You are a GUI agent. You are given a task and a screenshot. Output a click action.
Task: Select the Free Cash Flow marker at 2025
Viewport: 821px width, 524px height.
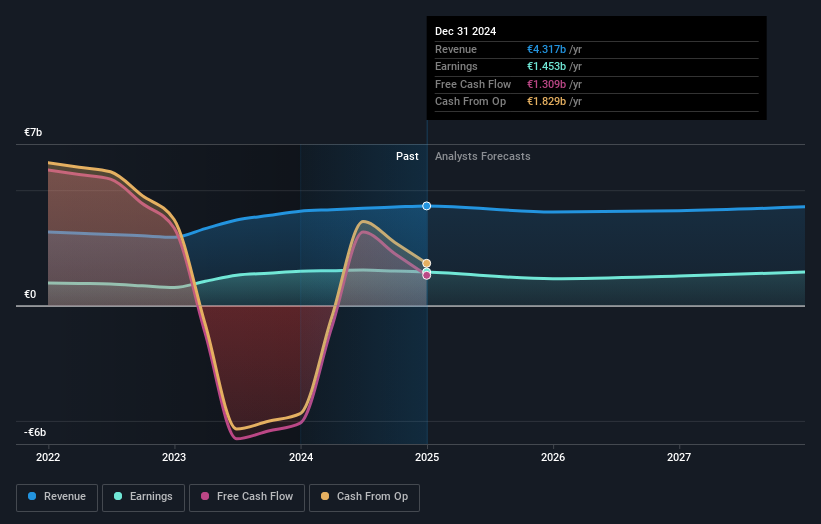pos(427,275)
